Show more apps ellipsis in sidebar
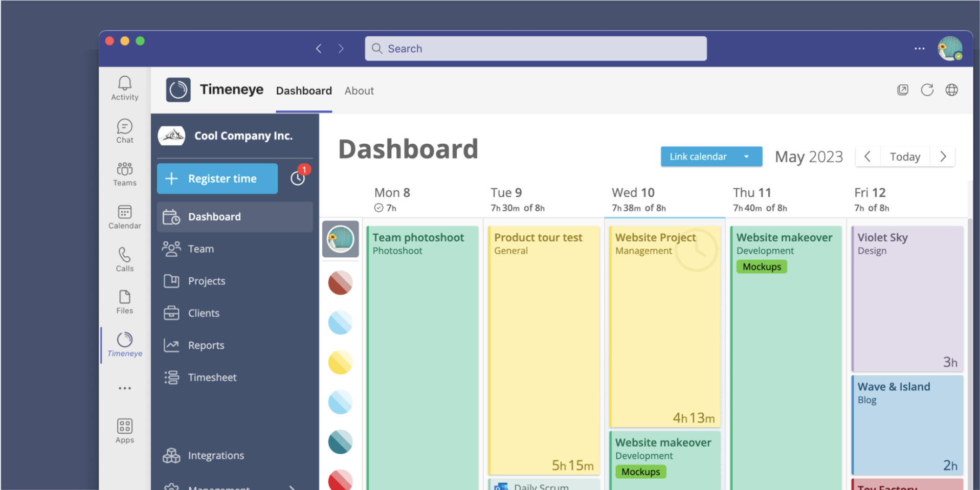 click(x=124, y=388)
